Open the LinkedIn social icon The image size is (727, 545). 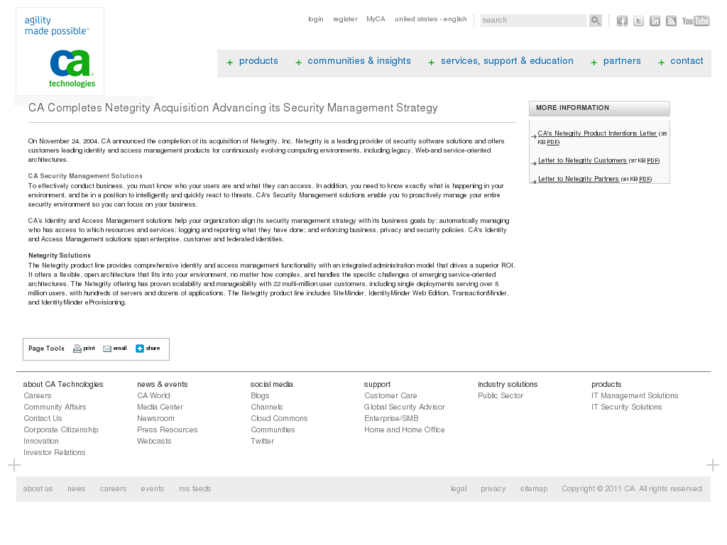655,21
